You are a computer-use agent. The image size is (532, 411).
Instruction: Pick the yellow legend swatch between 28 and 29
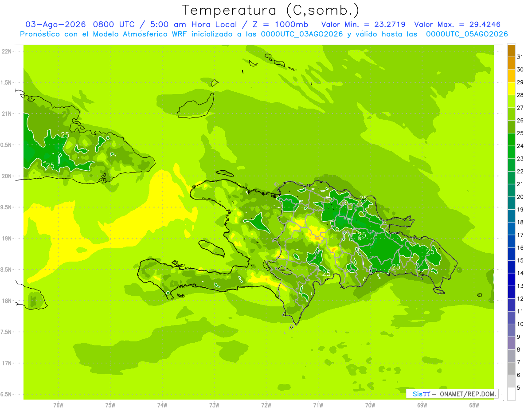511,88
